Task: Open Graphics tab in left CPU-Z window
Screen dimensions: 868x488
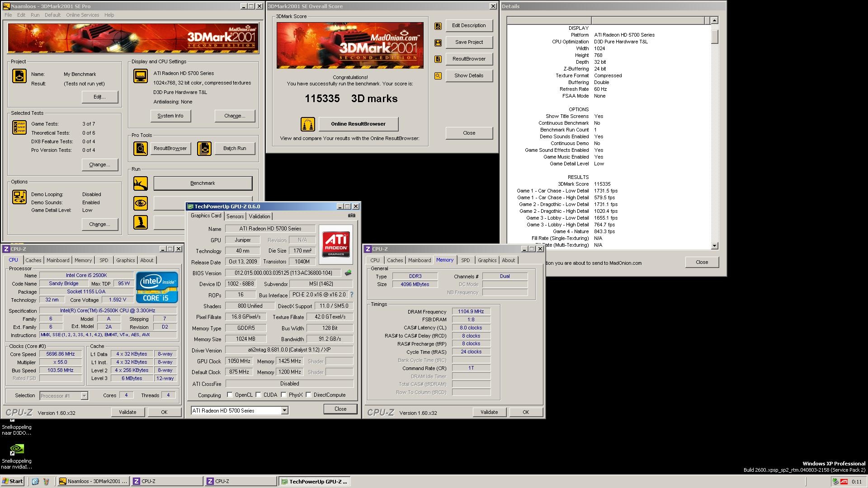Action: (x=125, y=260)
